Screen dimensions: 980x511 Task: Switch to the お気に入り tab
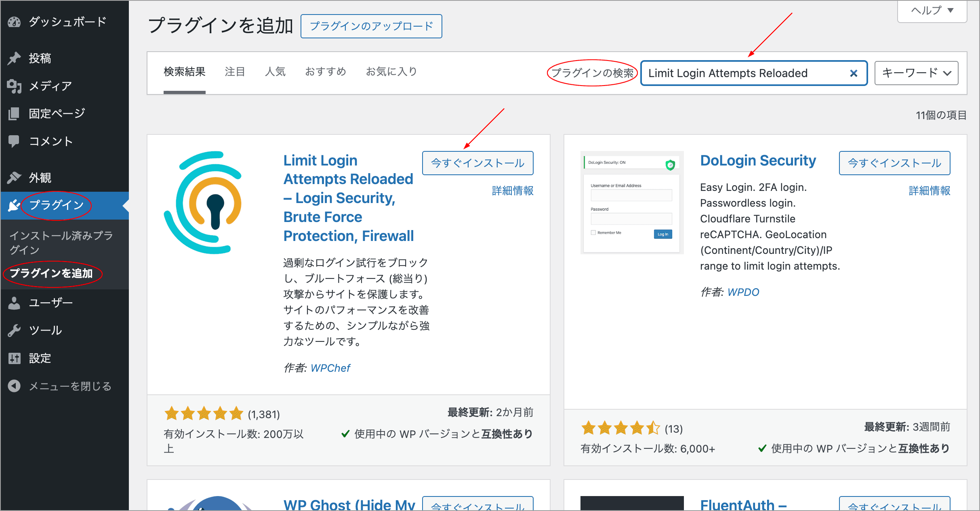pos(391,72)
